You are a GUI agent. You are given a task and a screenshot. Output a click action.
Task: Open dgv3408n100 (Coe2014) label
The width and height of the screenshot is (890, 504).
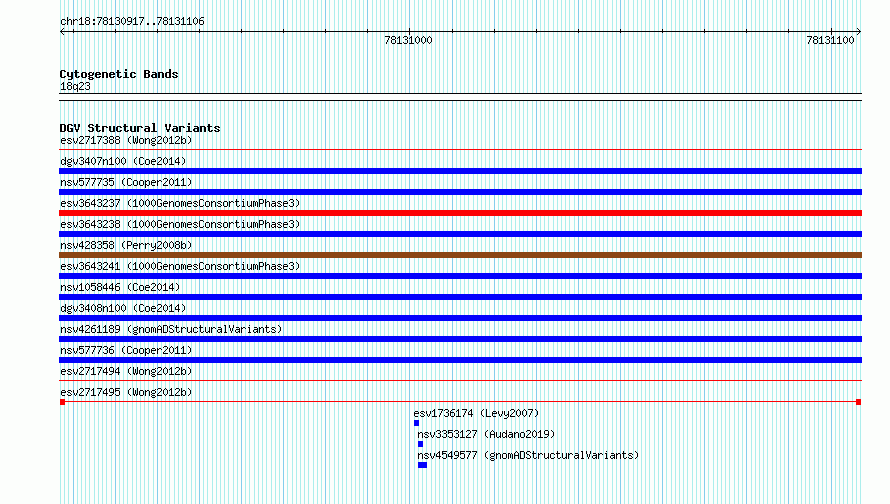coord(123,308)
